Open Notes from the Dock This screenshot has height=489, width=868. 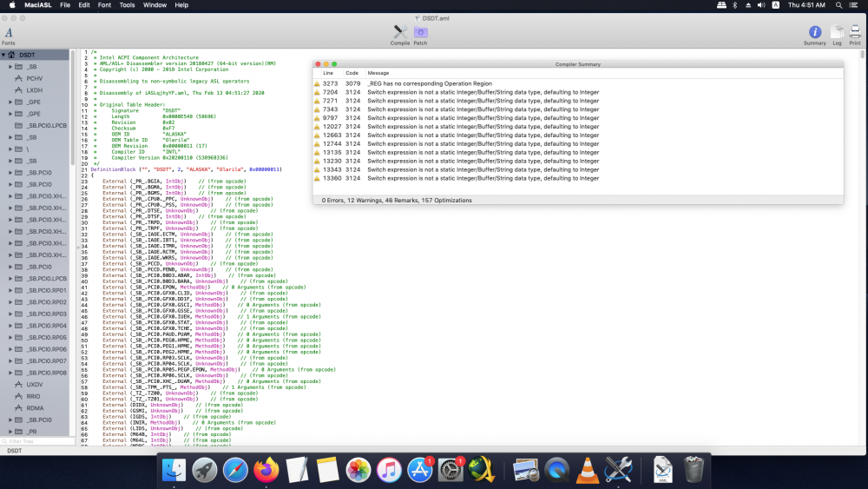(328, 470)
